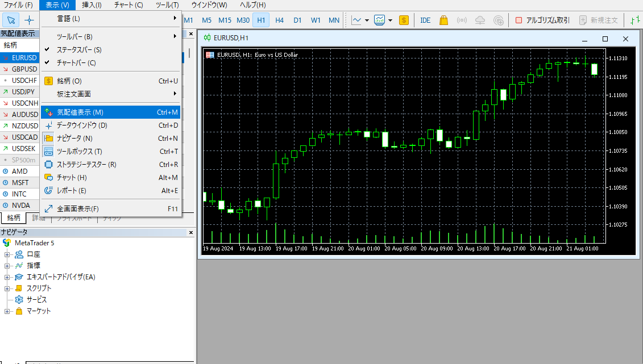
Task: Switch to the H4 timeframe
Action: point(279,20)
